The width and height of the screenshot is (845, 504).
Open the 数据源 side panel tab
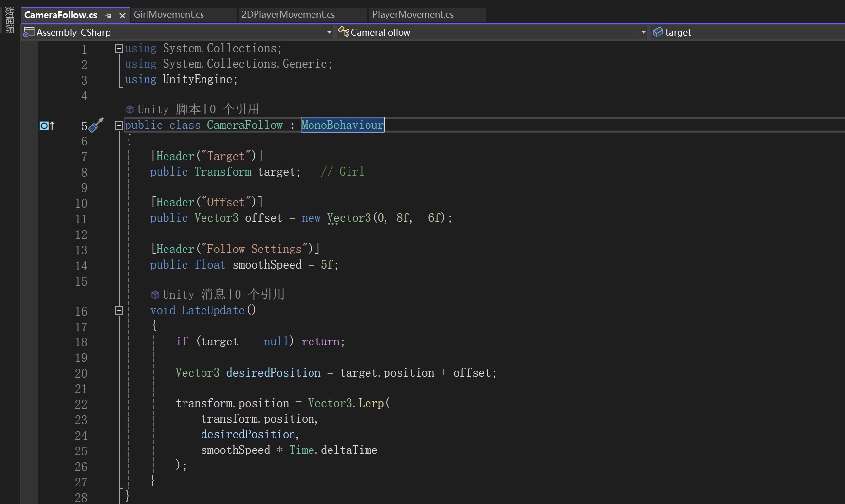point(9,20)
